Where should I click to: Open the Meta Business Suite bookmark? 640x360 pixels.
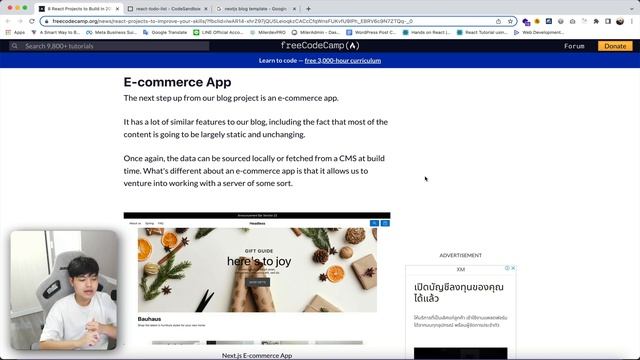pos(111,32)
